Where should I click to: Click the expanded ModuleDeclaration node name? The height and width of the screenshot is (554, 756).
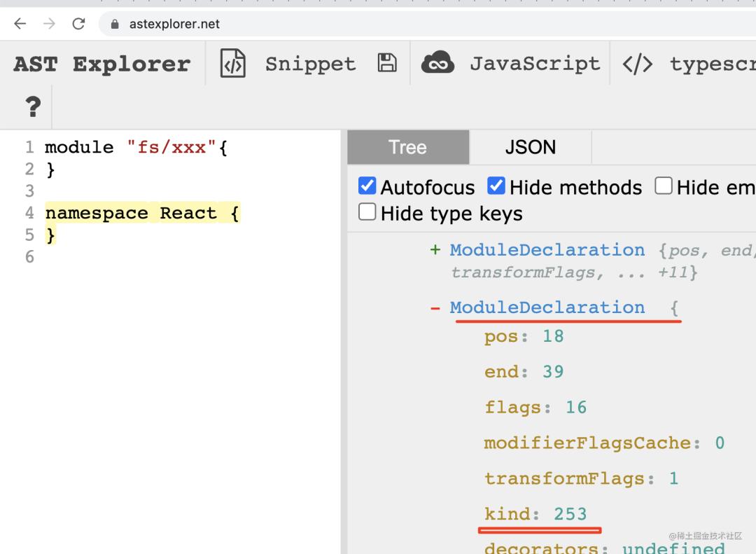[547, 307]
